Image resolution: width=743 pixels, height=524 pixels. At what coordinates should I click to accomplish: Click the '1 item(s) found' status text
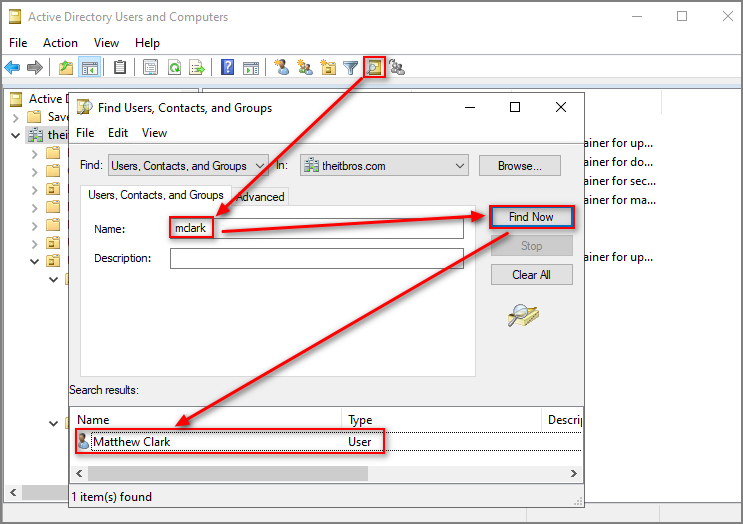[x=112, y=497]
